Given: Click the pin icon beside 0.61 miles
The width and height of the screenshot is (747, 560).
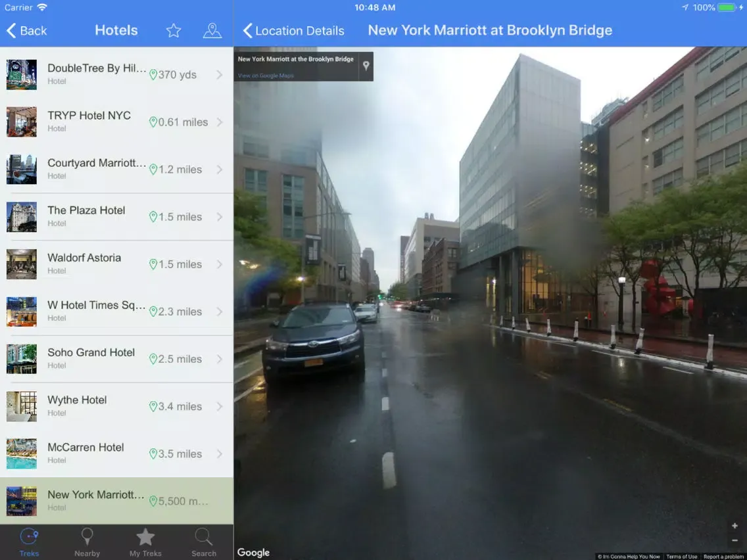Looking at the screenshot, I should (153, 122).
